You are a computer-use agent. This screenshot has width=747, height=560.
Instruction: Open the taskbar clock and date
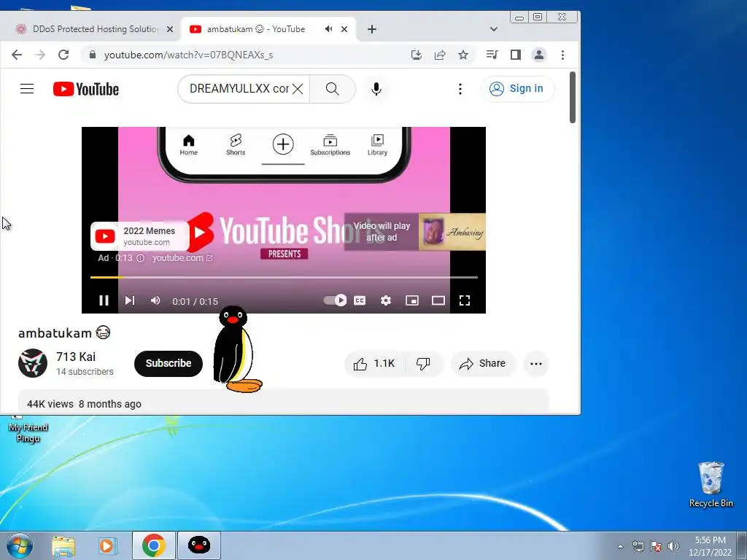click(x=710, y=546)
